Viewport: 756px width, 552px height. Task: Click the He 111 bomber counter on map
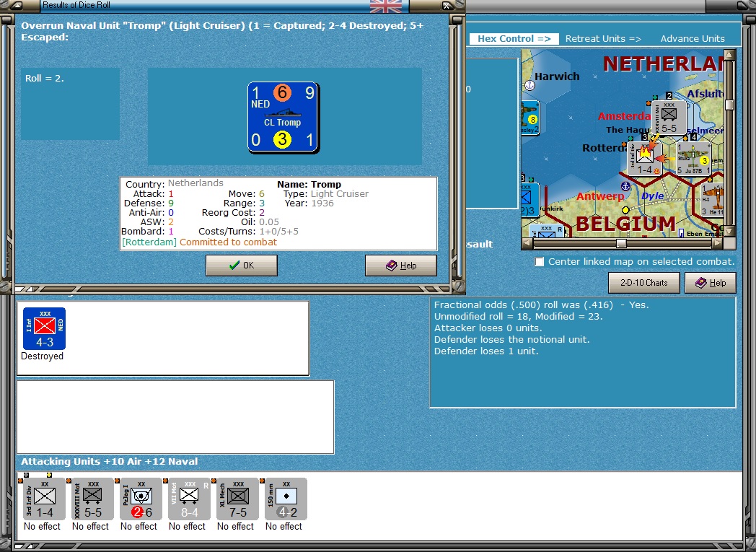coord(712,200)
